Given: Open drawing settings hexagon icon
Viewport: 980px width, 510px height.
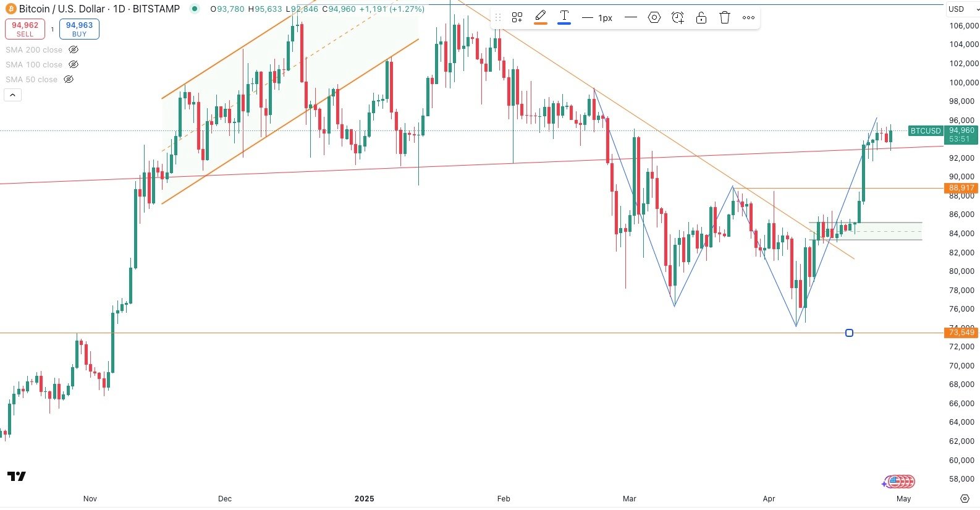Looking at the screenshot, I should [x=654, y=17].
